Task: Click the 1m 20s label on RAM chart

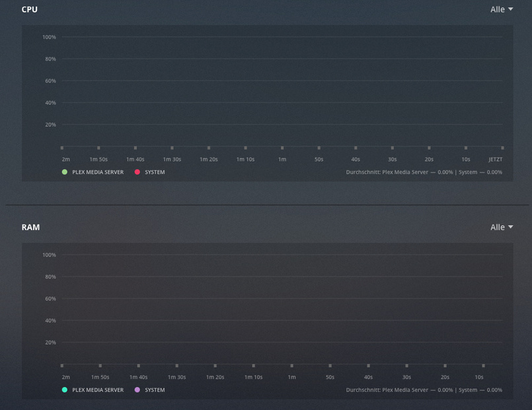Action: click(215, 377)
